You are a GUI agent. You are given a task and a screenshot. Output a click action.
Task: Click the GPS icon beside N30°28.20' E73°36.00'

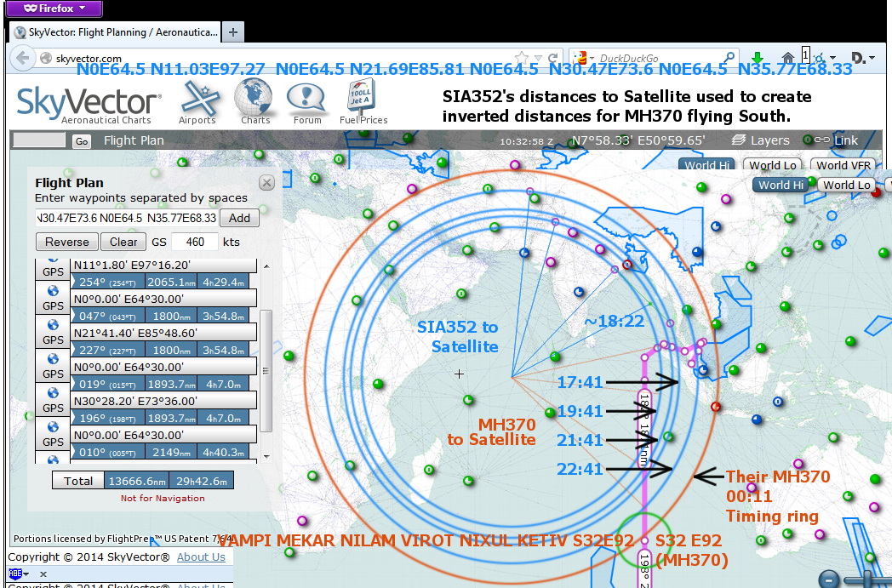point(53,400)
